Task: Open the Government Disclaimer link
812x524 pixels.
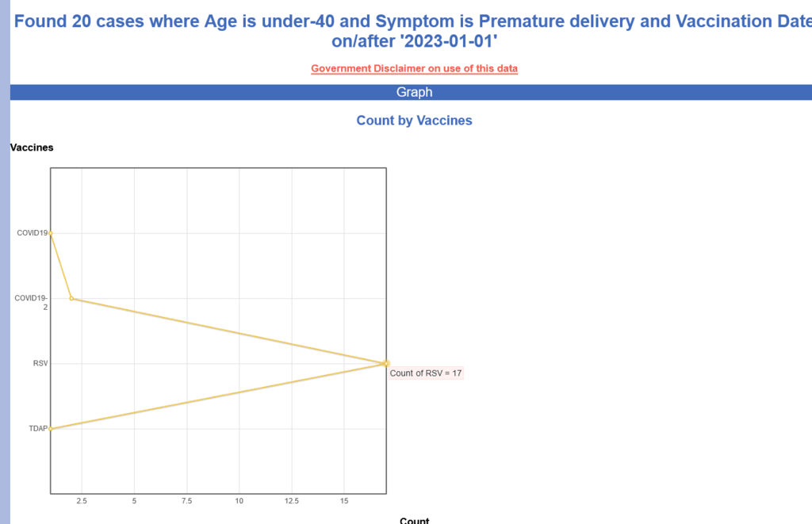Action: [x=414, y=68]
